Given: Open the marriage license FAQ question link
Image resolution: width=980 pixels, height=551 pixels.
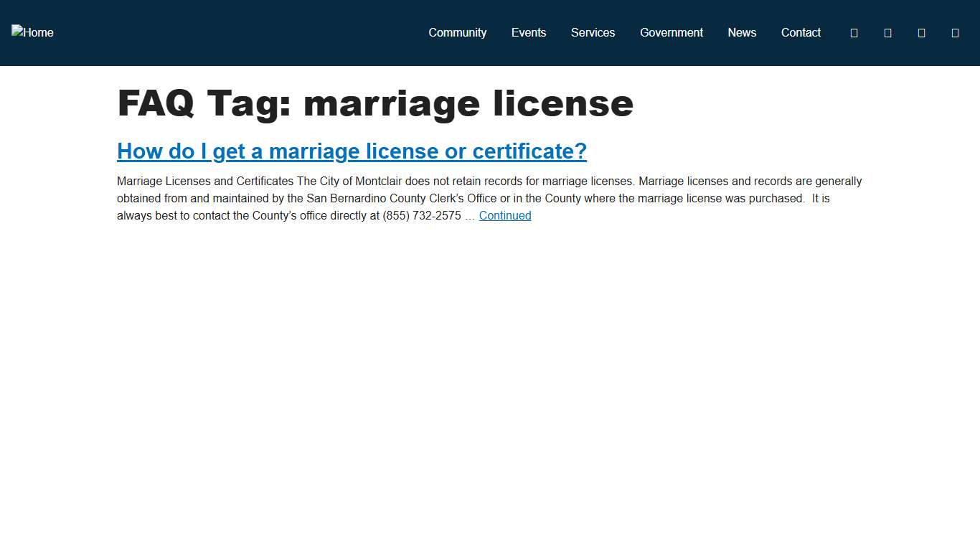Looking at the screenshot, I should (x=352, y=151).
